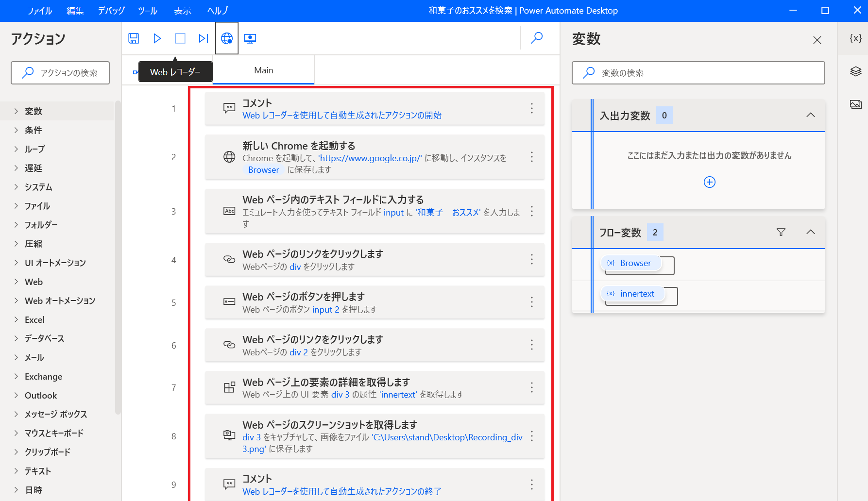Screen dimensions: 868x501
Task: Toggle the variables {x} side icon
Action: pos(855,38)
